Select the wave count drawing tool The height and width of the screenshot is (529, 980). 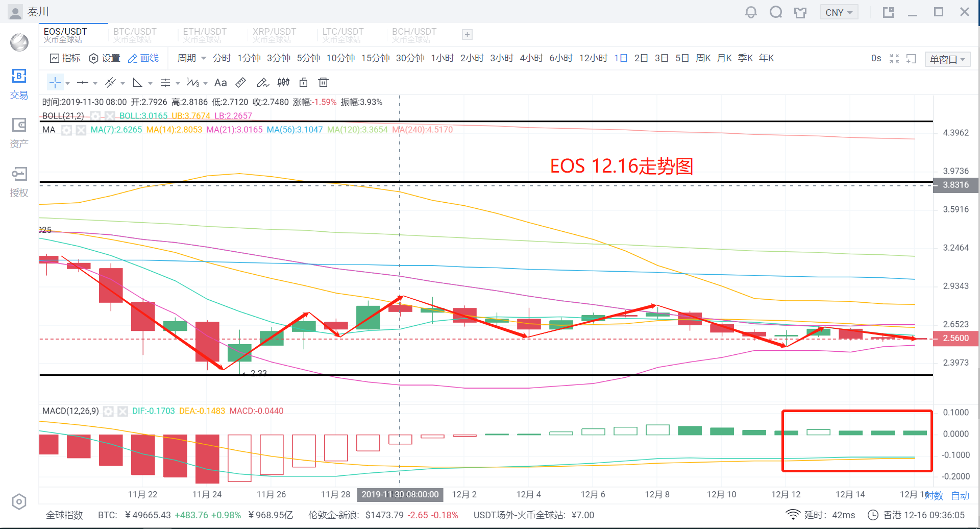pyautogui.click(x=193, y=82)
